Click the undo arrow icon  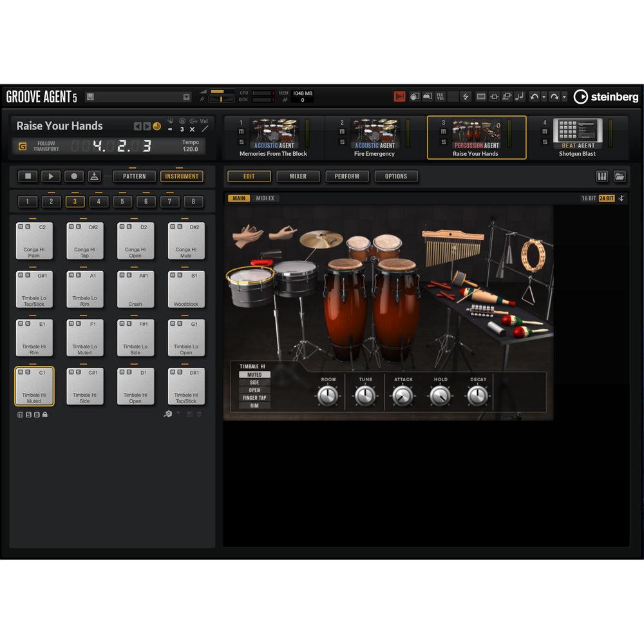pyautogui.click(x=533, y=97)
